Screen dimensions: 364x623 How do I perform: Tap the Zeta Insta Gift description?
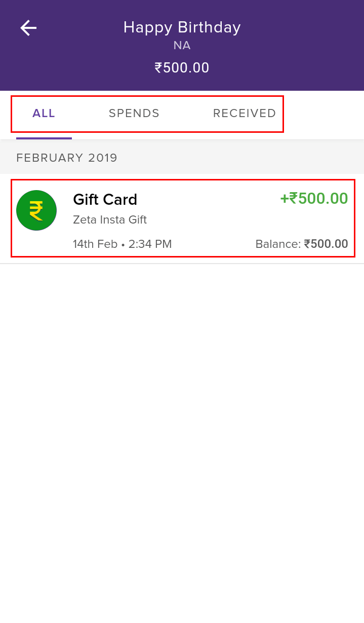[x=110, y=220]
